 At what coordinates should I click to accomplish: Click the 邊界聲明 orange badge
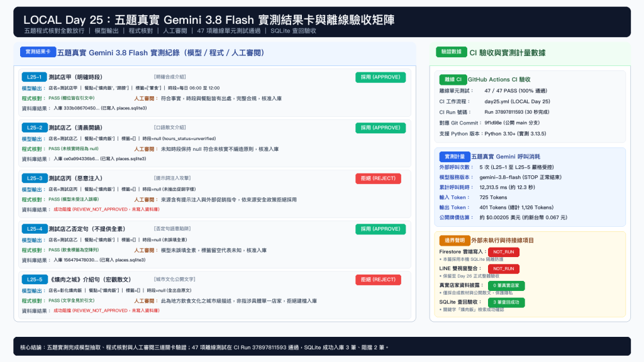point(454,241)
